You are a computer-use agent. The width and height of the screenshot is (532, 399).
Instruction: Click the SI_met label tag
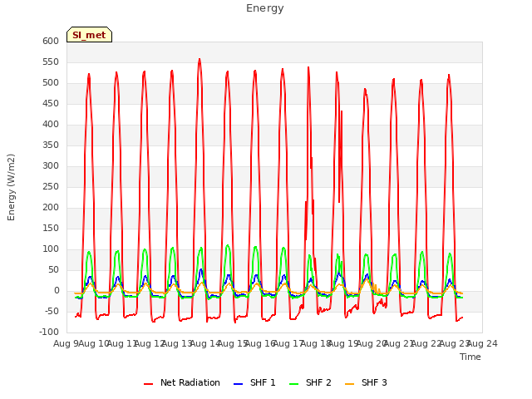[89, 35]
